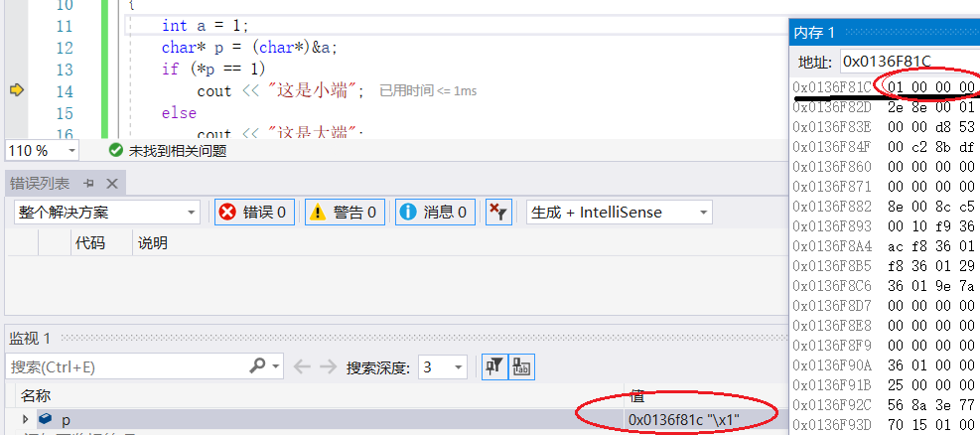
Task: Toggle the 错误 0 errors filter
Action: coord(254,212)
